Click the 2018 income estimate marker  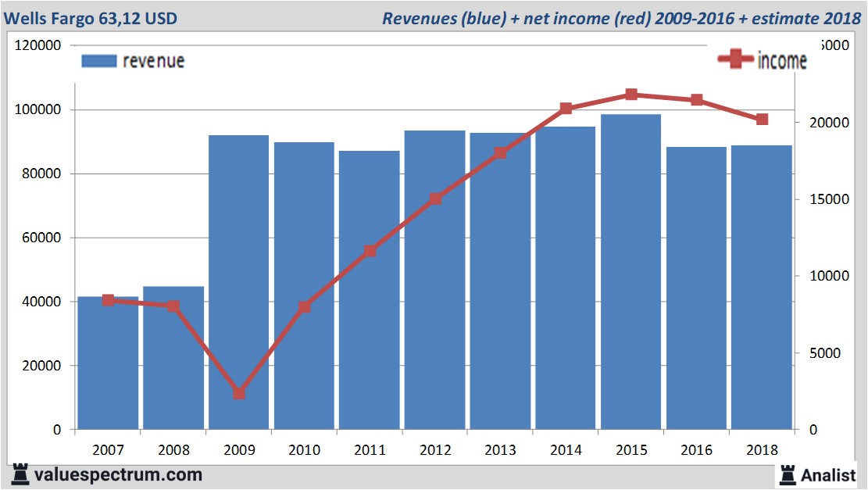coord(762,120)
